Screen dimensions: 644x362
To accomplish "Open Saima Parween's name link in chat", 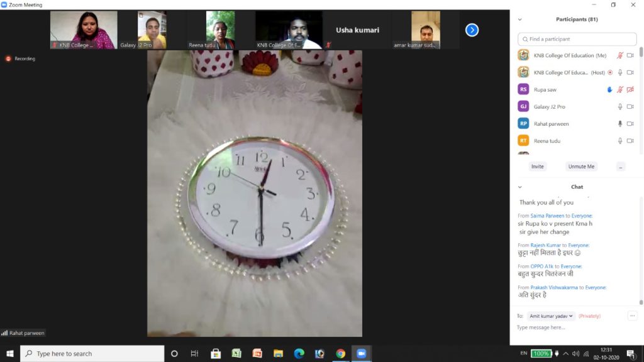I will coord(547,216).
